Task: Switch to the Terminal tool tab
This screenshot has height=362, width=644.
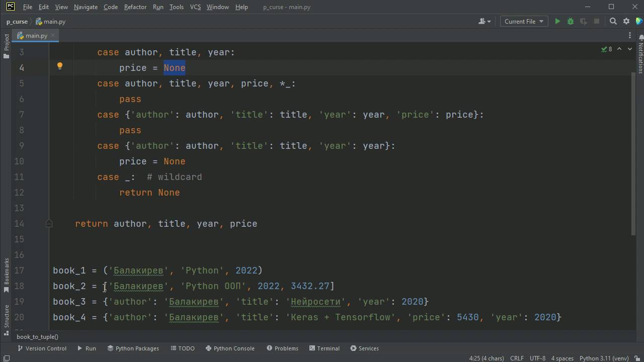Action: pos(324,348)
